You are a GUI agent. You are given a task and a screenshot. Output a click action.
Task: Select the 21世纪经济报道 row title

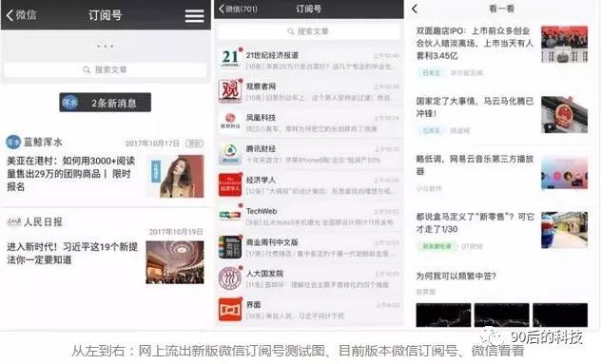pos(272,55)
